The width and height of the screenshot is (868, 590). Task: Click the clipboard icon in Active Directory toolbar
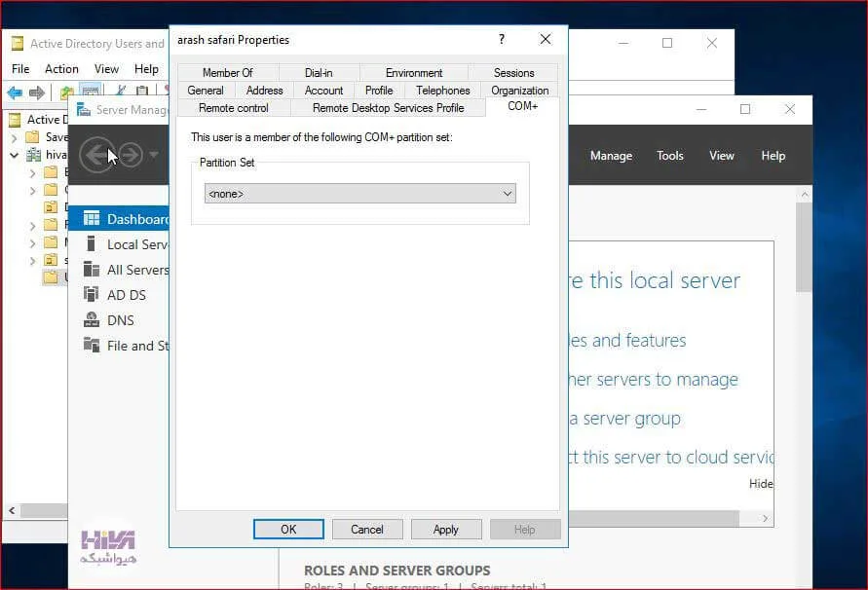[x=143, y=92]
